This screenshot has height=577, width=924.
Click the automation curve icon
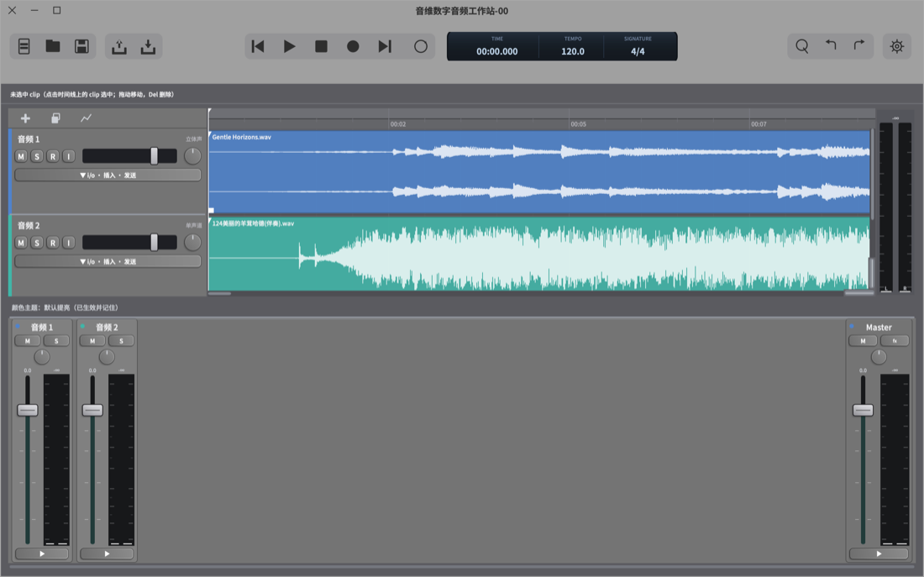pos(86,118)
